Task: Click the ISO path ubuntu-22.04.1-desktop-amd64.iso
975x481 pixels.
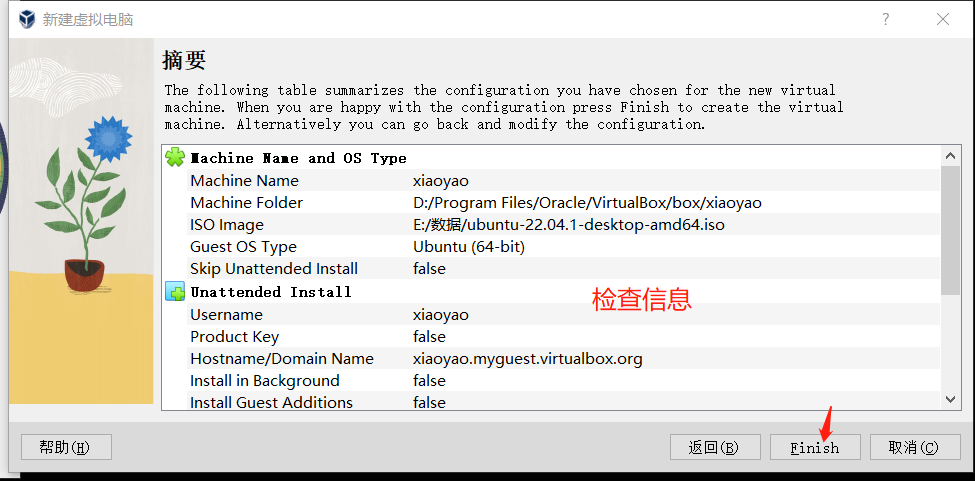Action: pyautogui.click(x=569, y=225)
